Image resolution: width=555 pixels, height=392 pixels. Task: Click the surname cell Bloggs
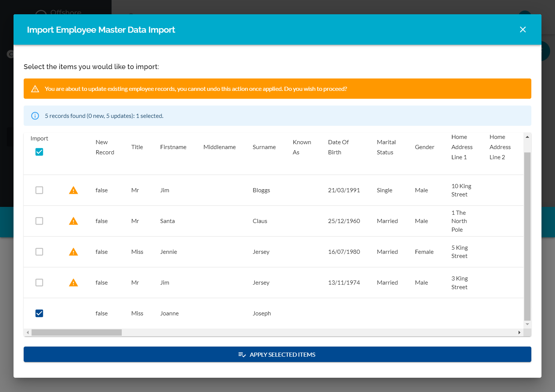pyautogui.click(x=261, y=190)
